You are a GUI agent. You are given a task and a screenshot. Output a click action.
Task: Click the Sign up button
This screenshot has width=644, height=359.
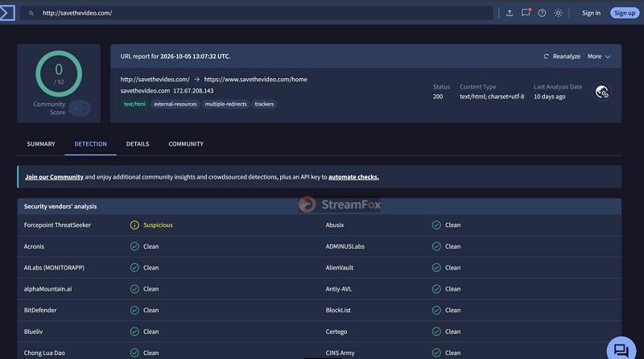[x=625, y=13]
